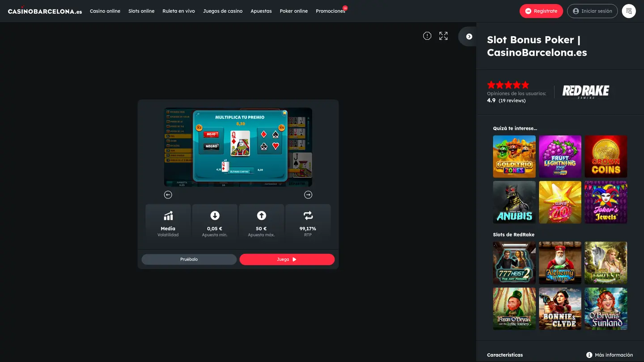Open the Slots online menu
Viewport: 644px width, 362px height.
click(x=141, y=11)
